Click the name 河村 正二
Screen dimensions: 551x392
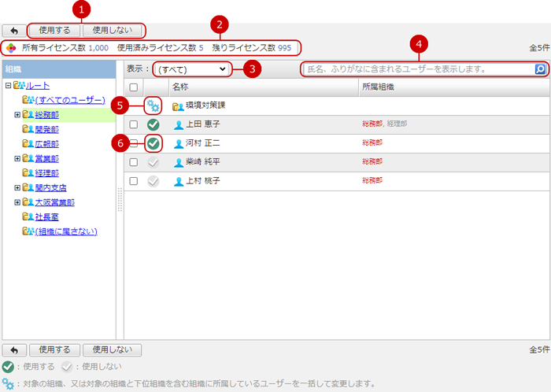point(203,143)
